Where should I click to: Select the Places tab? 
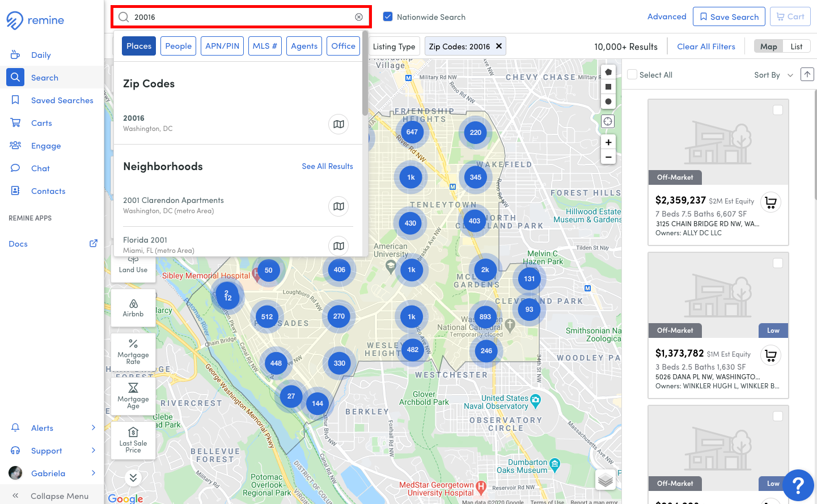139,46
